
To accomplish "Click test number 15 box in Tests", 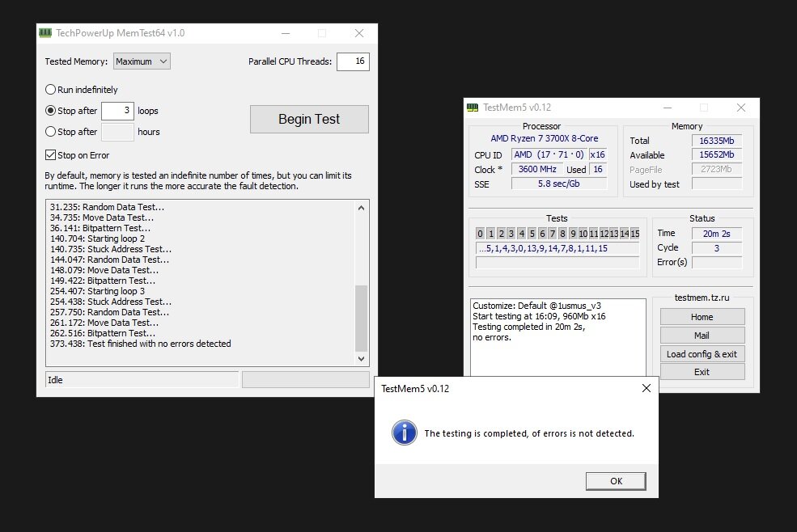I will pos(635,233).
